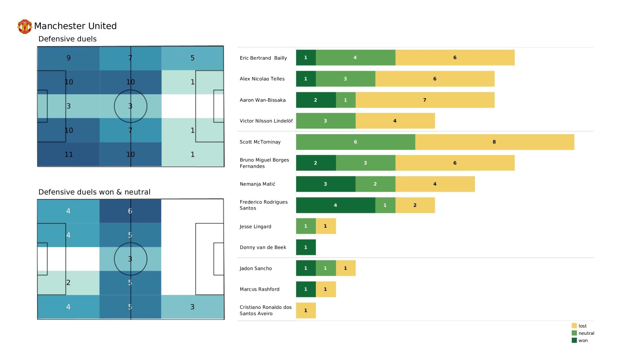The image size is (620, 364).
Task: Click Donny van de Beek's won bar
Action: click(306, 247)
